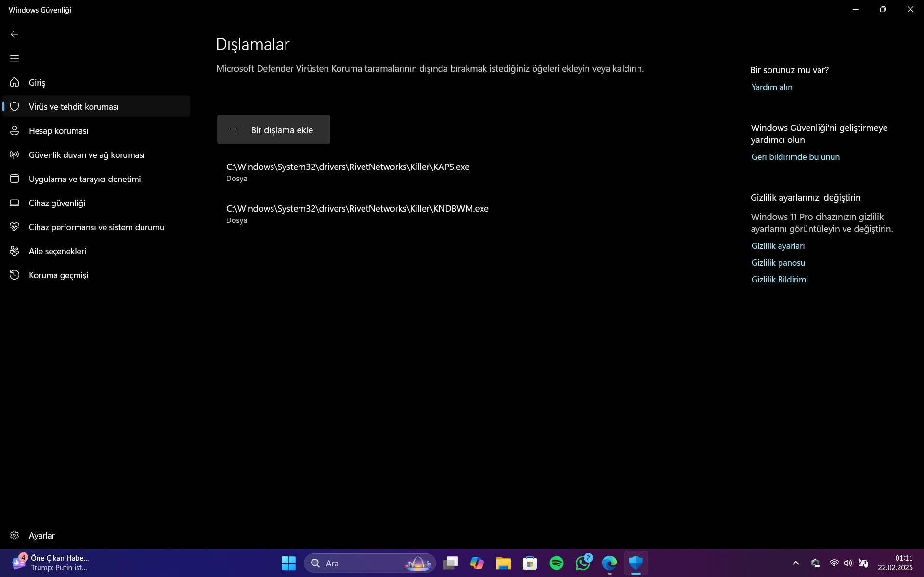Open Wi-Fi network tray icon

834,563
